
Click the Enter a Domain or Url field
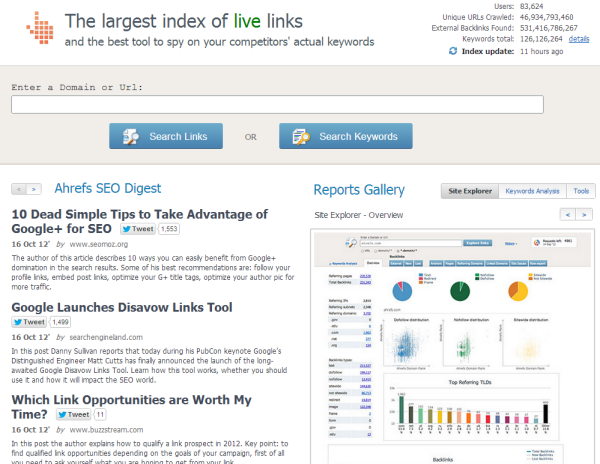277,104
